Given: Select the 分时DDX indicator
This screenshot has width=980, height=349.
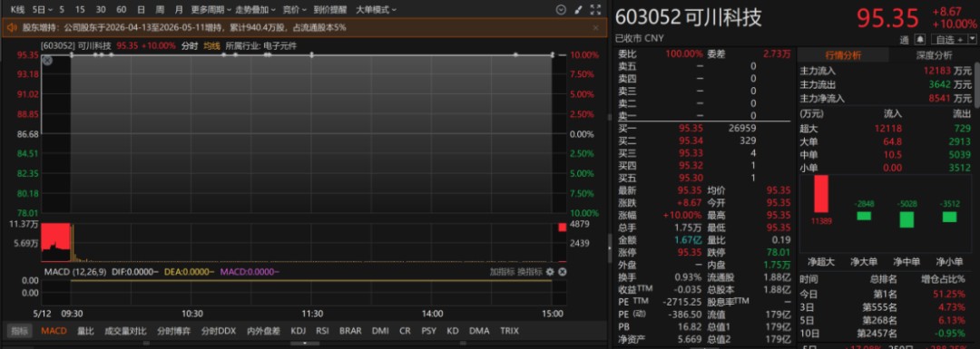Looking at the screenshot, I should click(x=219, y=331).
